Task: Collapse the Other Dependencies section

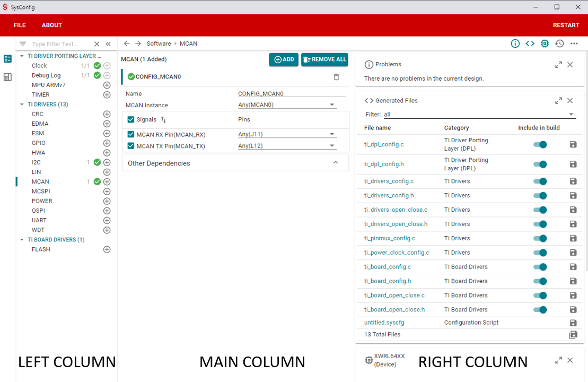Action: pos(336,163)
